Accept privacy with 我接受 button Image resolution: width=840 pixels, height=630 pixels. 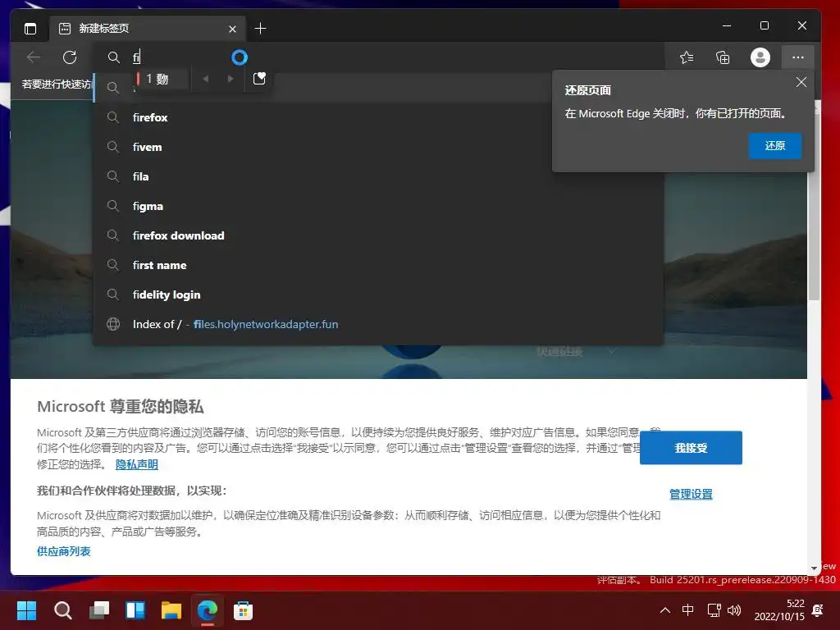(x=691, y=448)
